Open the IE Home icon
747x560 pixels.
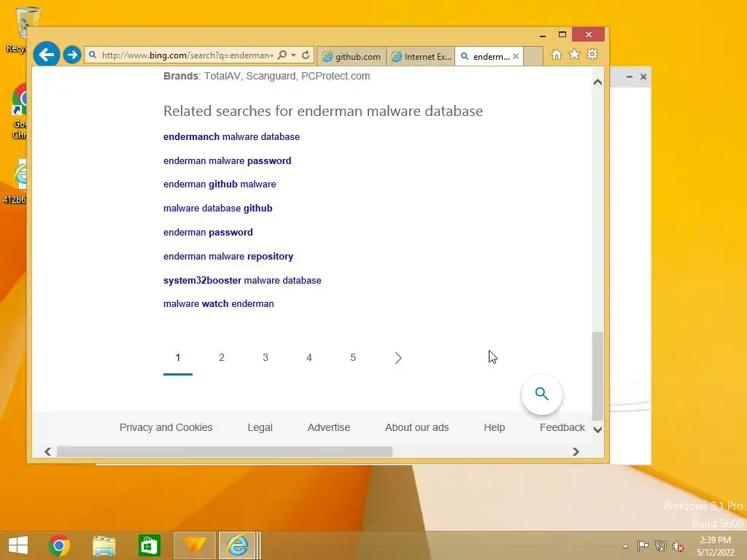[556, 55]
